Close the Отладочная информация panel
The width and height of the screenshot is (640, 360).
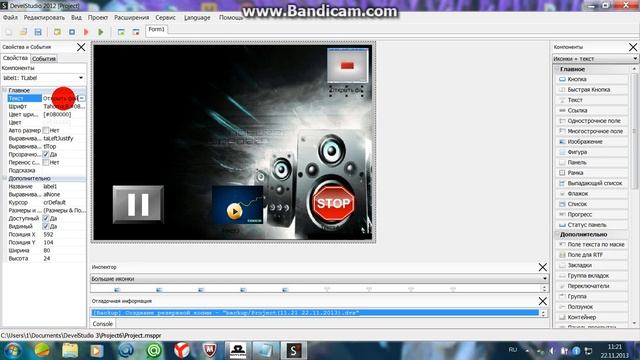[x=542, y=301]
